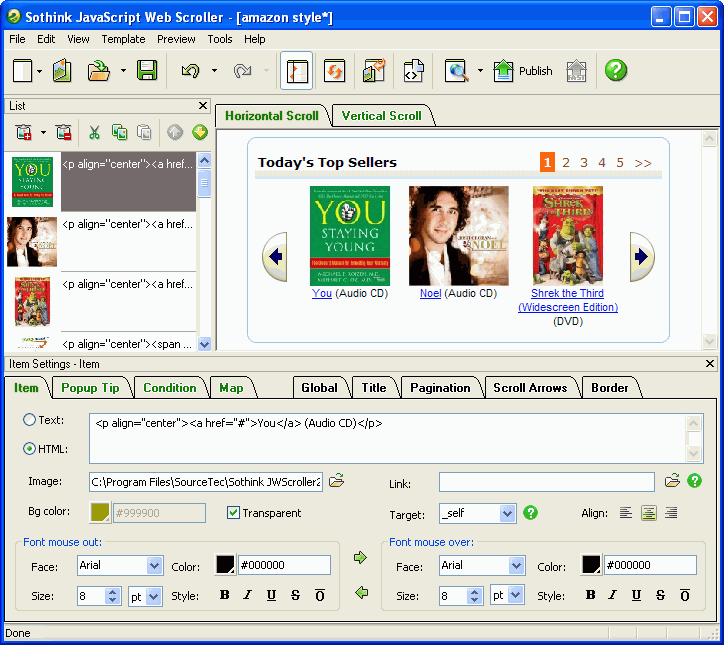Open the Tools menu
This screenshot has width=724, height=645.
tap(220, 39)
